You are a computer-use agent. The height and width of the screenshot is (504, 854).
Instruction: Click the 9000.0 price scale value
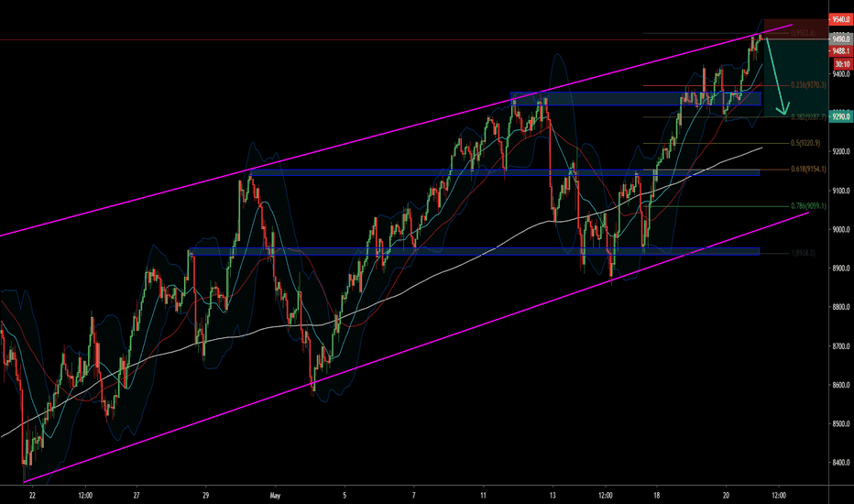click(x=841, y=229)
